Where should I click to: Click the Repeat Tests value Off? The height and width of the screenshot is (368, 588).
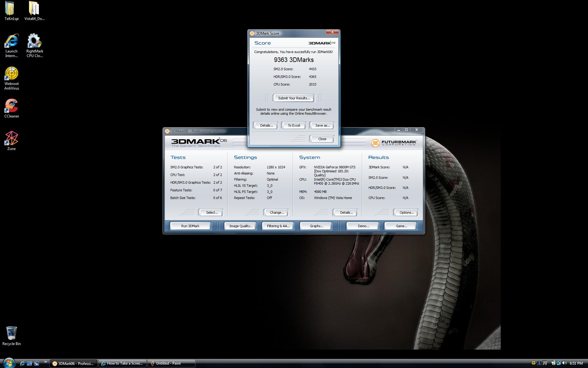pyautogui.click(x=269, y=198)
